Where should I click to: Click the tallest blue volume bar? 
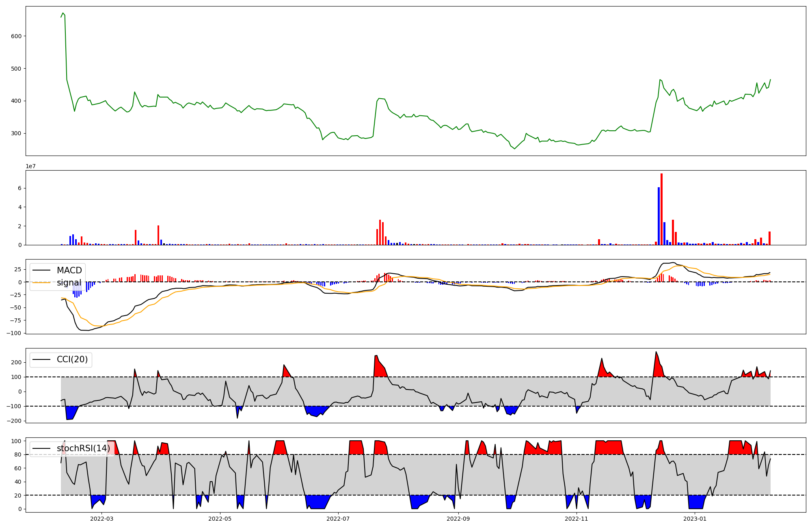[x=659, y=216]
